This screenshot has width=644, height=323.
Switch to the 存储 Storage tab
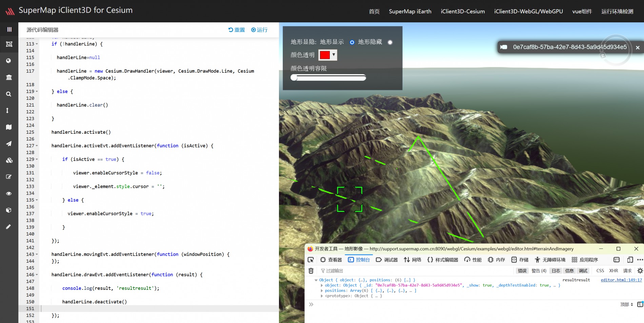tap(520, 260)
